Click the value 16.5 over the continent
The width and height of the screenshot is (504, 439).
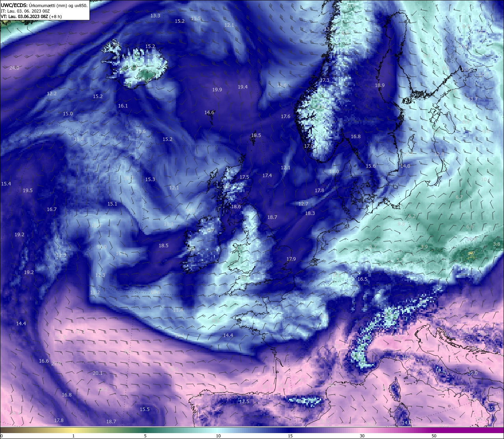click(x=362, y=279)
